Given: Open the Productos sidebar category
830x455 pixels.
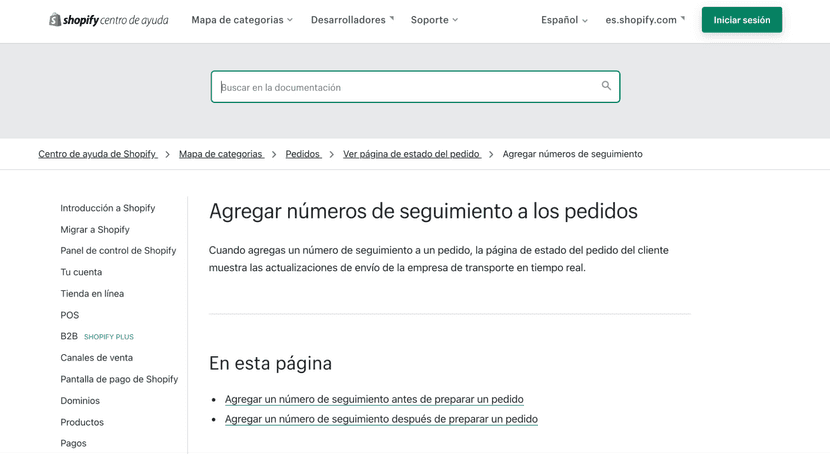Looking at the screenshot, I should [82, 422].
